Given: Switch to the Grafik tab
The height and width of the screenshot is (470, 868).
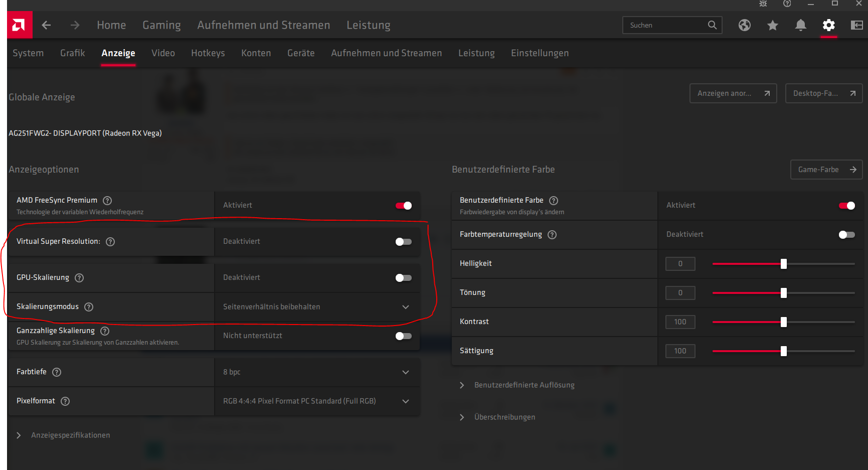Looking at the screenshot, I should pos(73,53).
